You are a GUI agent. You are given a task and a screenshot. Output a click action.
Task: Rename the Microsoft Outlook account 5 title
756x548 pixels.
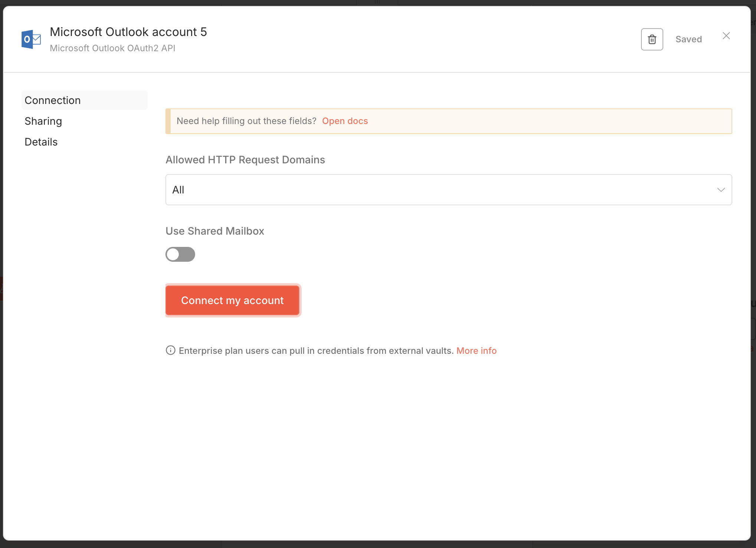pos(128,32)
